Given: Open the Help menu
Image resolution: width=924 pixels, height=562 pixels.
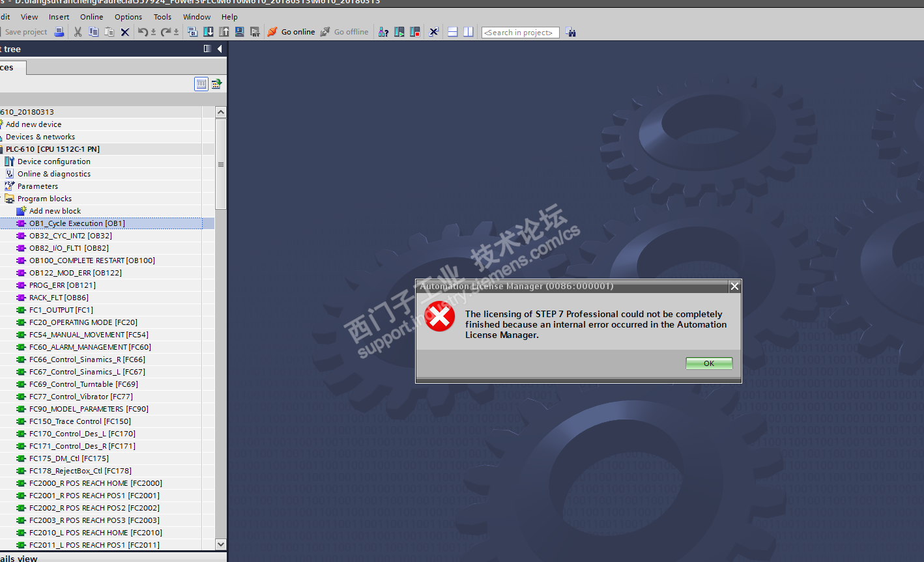Looking at the screenshot, I should [x=229, y=17].
